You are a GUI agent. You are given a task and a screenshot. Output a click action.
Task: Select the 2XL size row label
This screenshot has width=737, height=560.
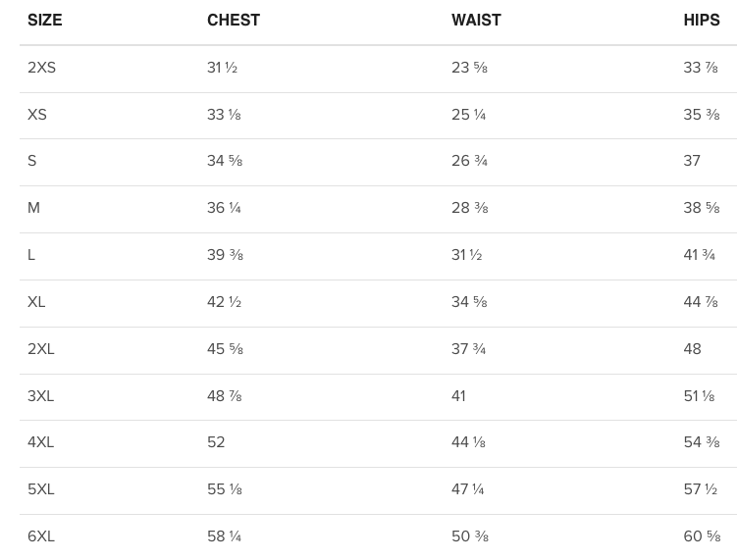point(41,349)
